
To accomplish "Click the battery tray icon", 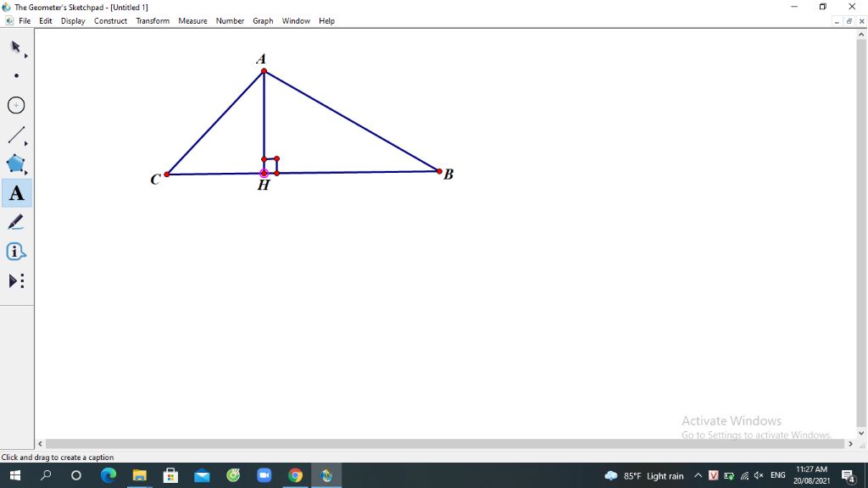I will pos(729,476).
